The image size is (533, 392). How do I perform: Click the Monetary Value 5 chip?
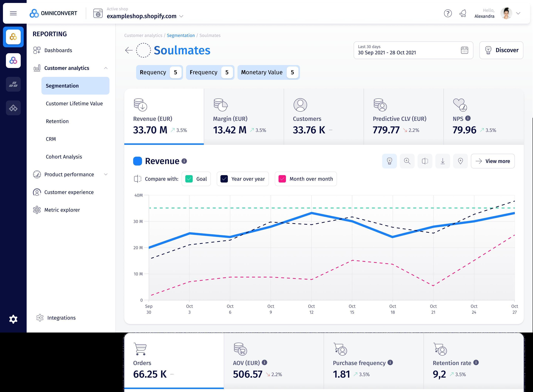pyautogui.click(x=268, y=72)
